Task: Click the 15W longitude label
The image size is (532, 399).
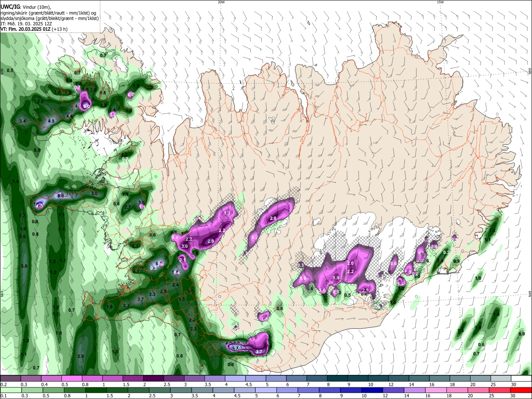Action: click(x=440, y=2)
